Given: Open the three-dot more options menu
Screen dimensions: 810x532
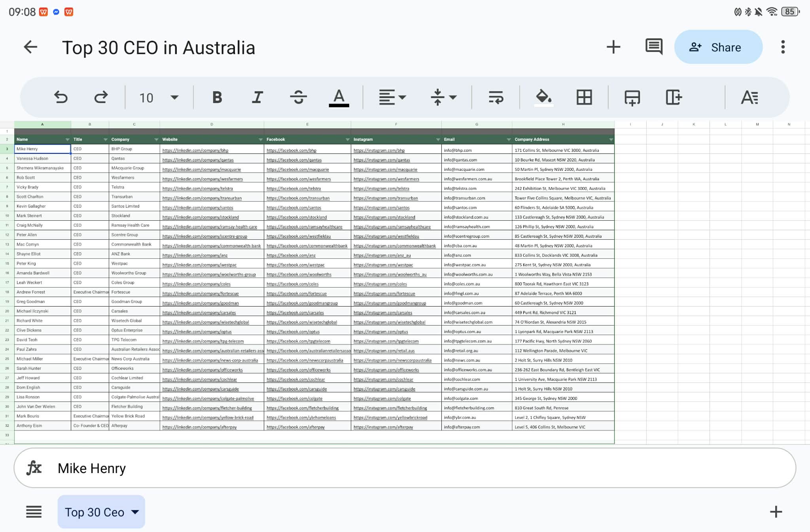Looking at the screenshot, I should [x=783, y=47].
